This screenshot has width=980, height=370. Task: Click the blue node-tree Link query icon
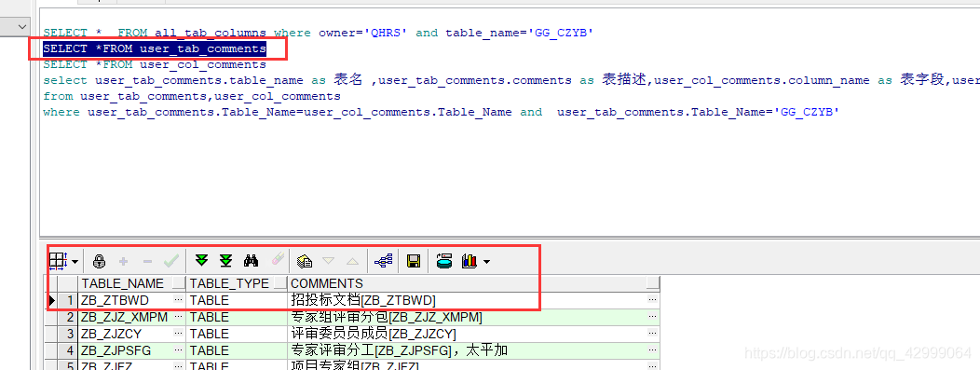click(x=383, y=261)
